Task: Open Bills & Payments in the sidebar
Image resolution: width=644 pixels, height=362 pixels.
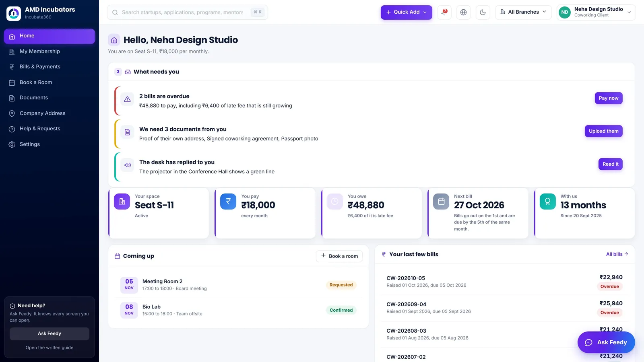Action: tap(50, 67)
